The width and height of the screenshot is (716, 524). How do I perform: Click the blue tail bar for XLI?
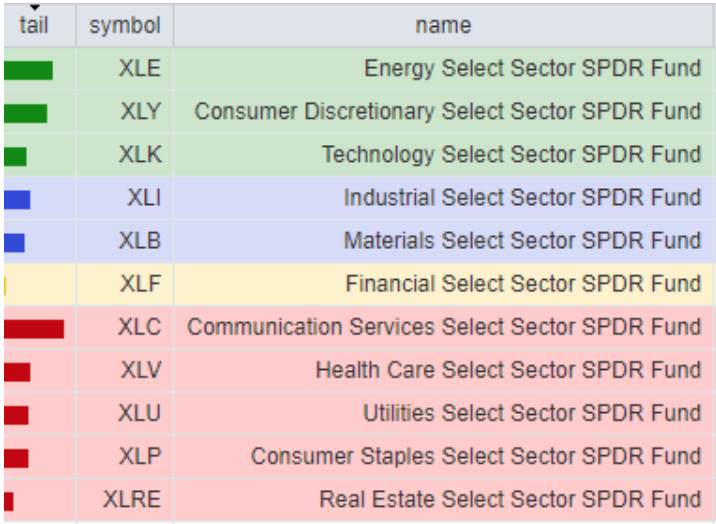coord(17,199)
